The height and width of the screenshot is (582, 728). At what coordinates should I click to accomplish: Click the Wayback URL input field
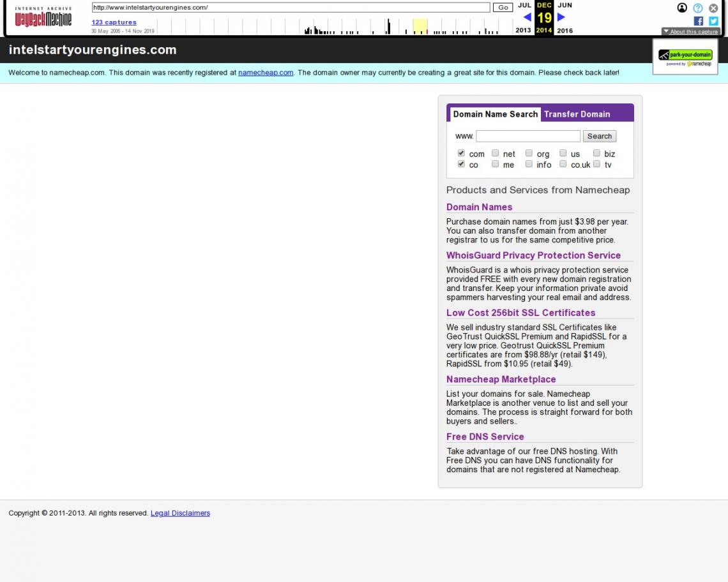(291, 8)
